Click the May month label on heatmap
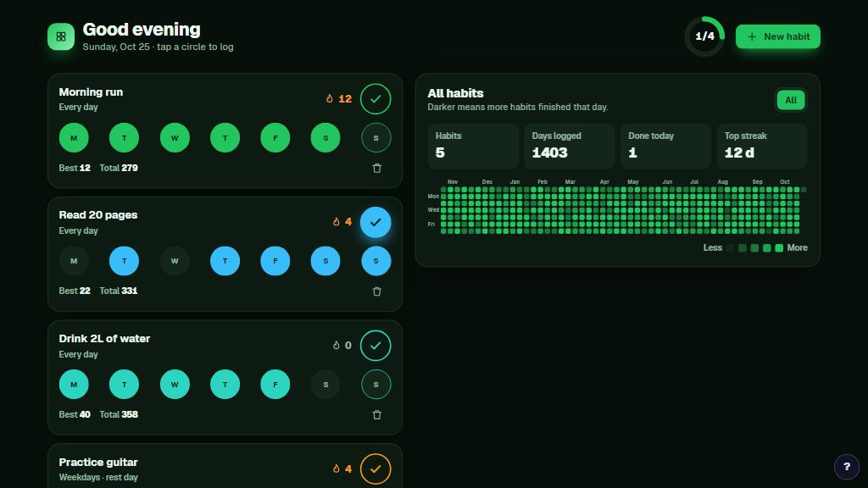 (x=632, y=182)
